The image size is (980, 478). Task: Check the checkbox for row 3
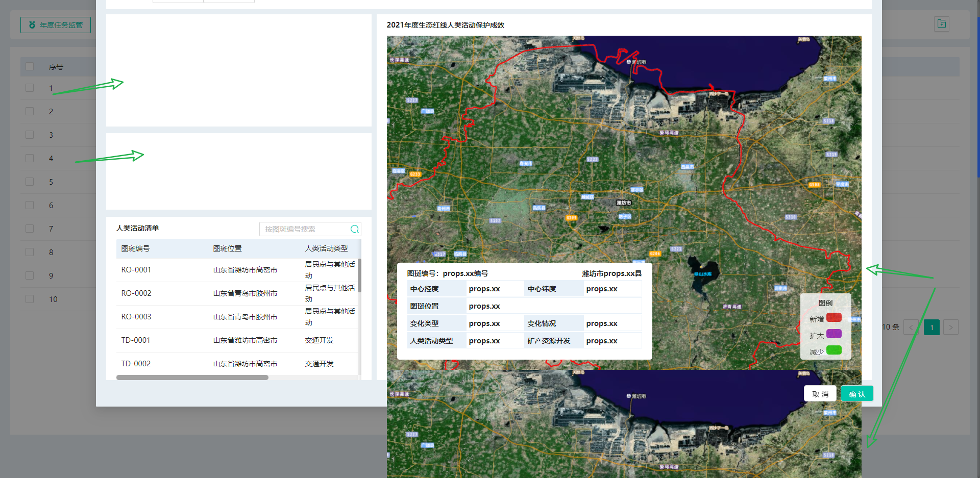[30, 135]
